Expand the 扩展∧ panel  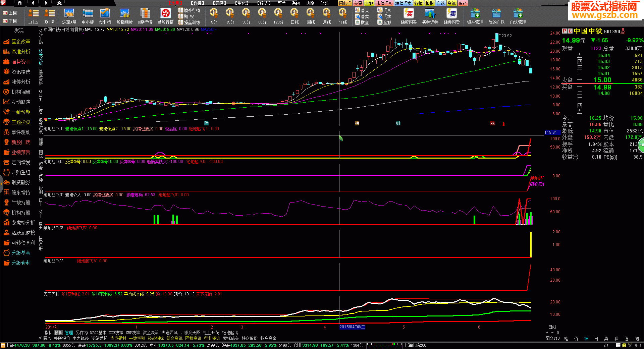coord(45,339)
